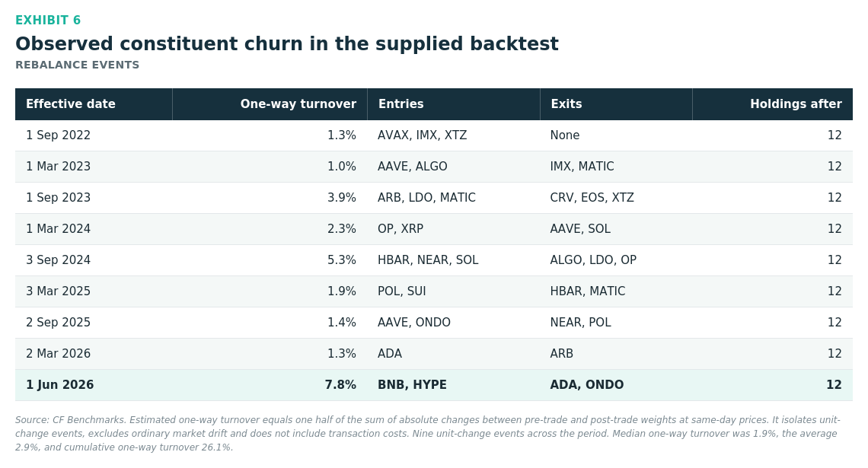868x468 pixels.
Task: Click the 1 Sep 2022 date cell
Action: (x=58, y=135)
